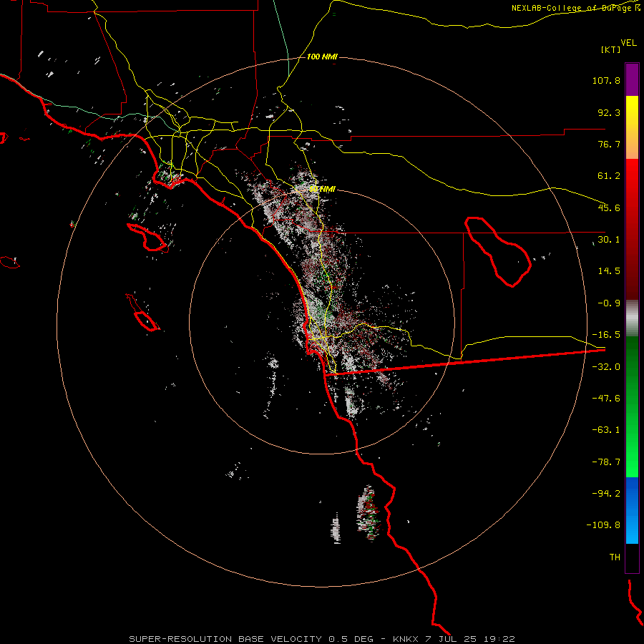Viewport: 644px width, 644px height.
Task: Click the 76.7 velocity scale label
Action: point(609,144)
